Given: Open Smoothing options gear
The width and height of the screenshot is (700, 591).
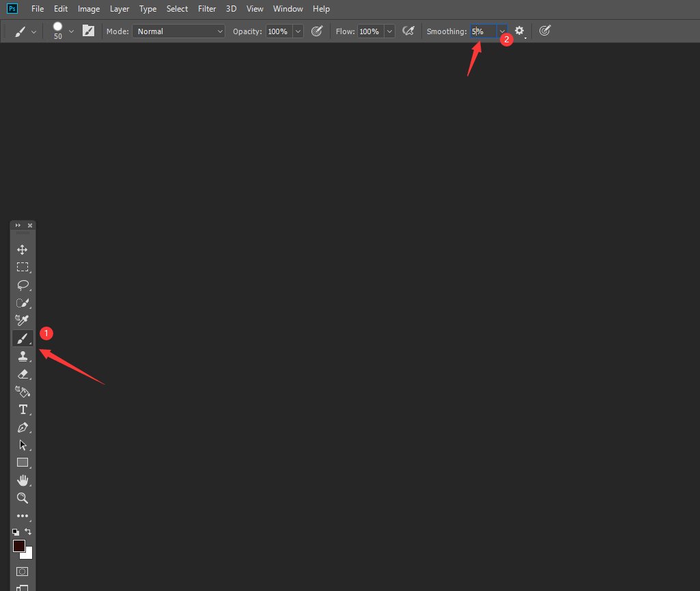Looking at the screenshot, I should tap(520, 31).
